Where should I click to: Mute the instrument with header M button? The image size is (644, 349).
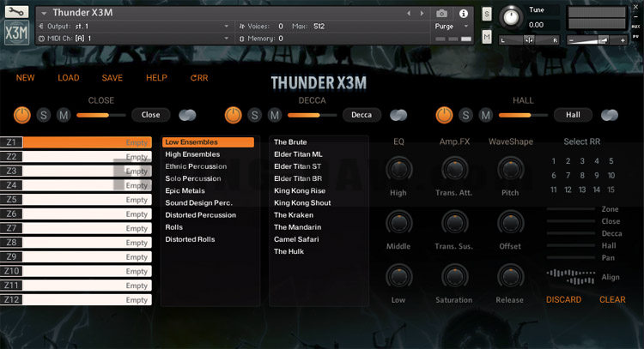click(487, 38)
